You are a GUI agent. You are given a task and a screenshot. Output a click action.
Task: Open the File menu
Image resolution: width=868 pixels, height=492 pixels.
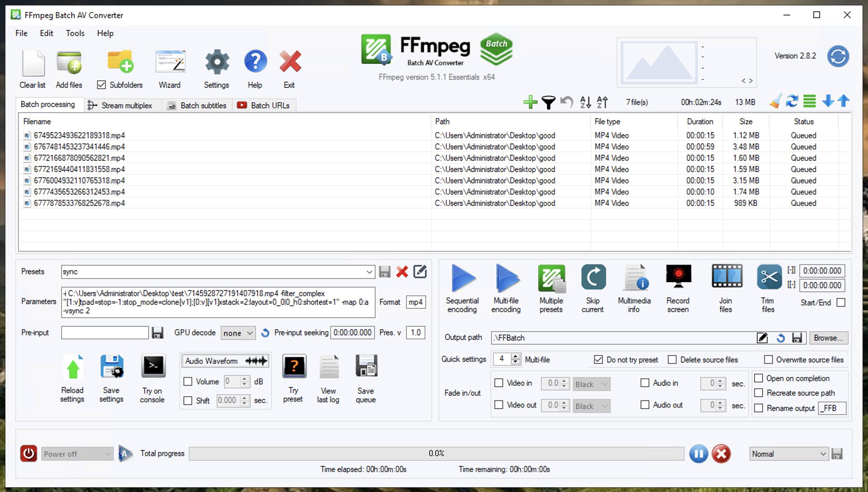coord(21,33)
